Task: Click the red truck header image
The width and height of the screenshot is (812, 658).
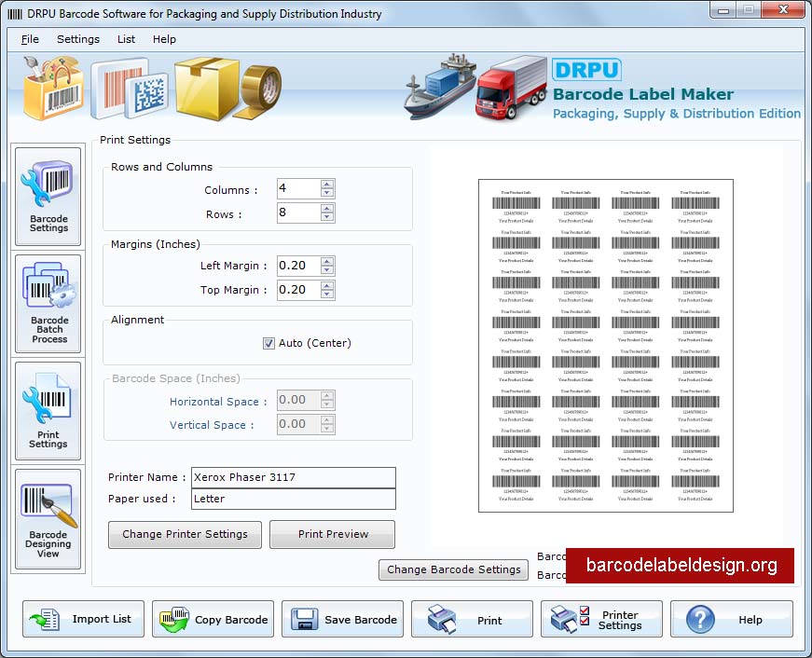Action: pyautogui.click(x=511, y=88)
